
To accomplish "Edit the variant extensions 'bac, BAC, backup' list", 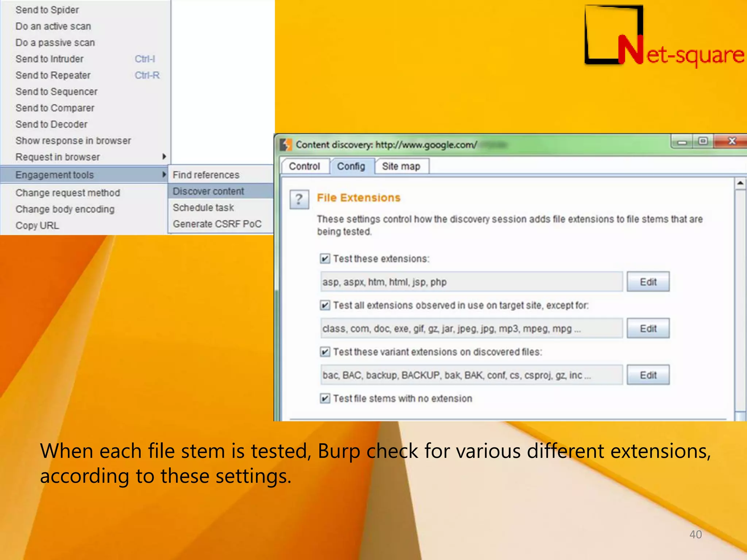I will click(648, 375).
